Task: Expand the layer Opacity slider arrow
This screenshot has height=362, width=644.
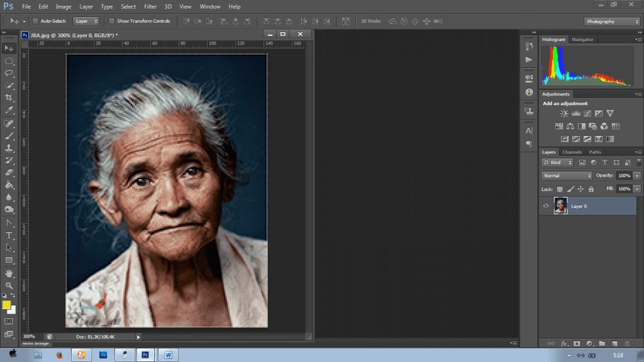Action: point(637,176)
